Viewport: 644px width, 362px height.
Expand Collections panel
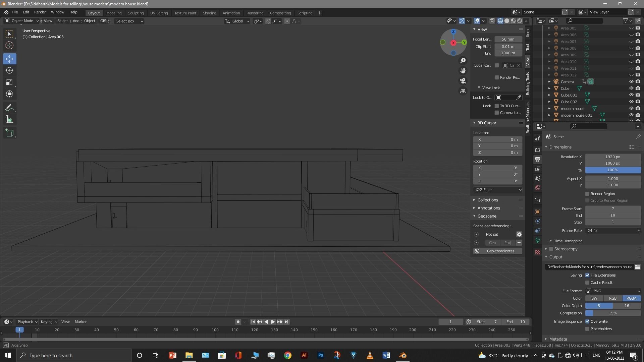[488, 200]
